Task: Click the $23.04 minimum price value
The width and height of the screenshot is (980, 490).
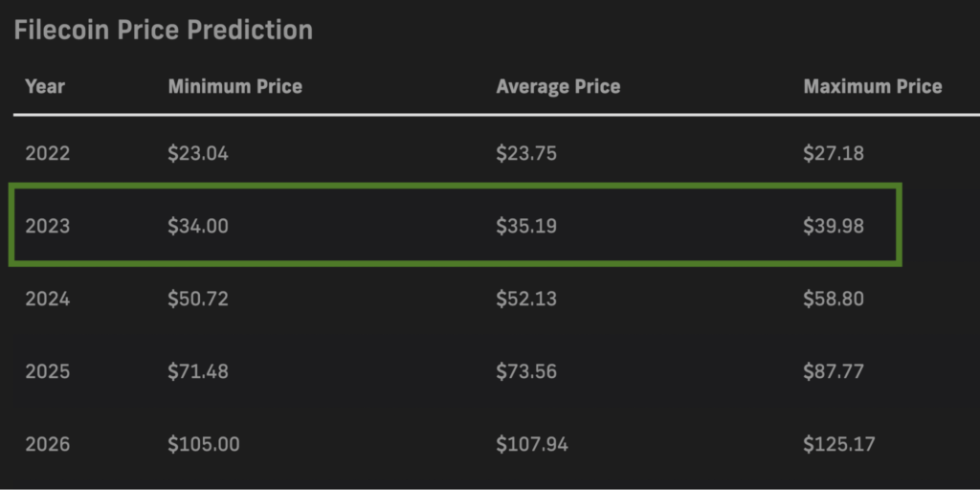Action: [198, 153]
